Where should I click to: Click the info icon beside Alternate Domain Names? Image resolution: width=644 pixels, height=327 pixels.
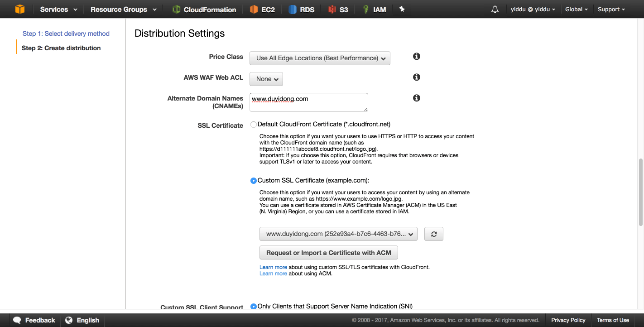tap(417, 98)
